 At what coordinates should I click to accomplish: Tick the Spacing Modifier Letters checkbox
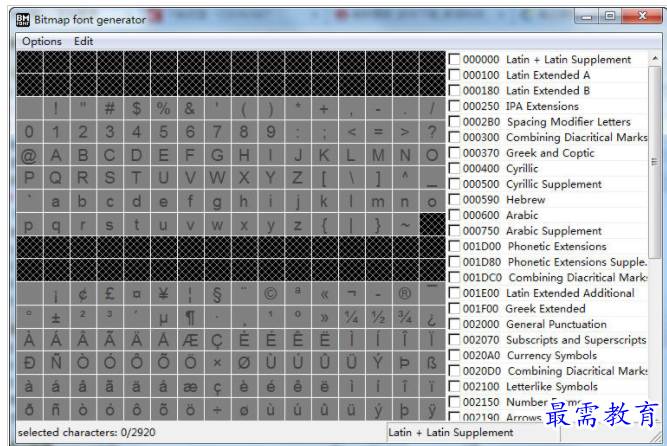[x=454, y=122]
